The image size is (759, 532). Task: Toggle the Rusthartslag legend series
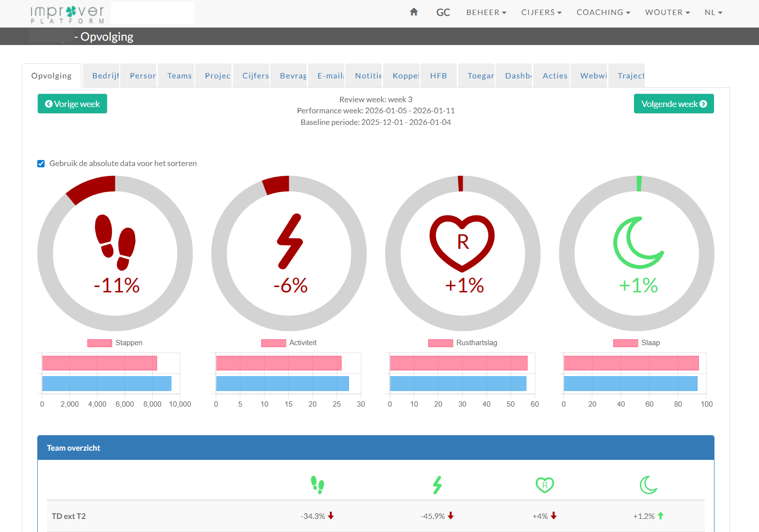[463, 343]
